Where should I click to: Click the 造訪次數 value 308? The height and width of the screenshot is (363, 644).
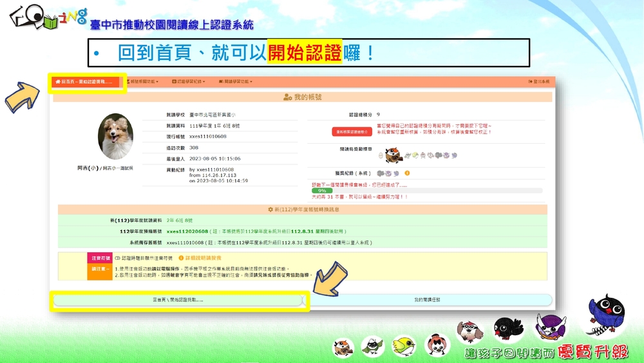click(x=194, y=148)
